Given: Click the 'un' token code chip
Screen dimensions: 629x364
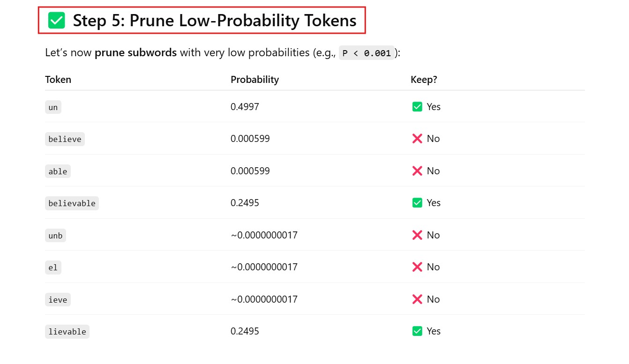Looking at the screenshot, I should [x=53, y=107].
